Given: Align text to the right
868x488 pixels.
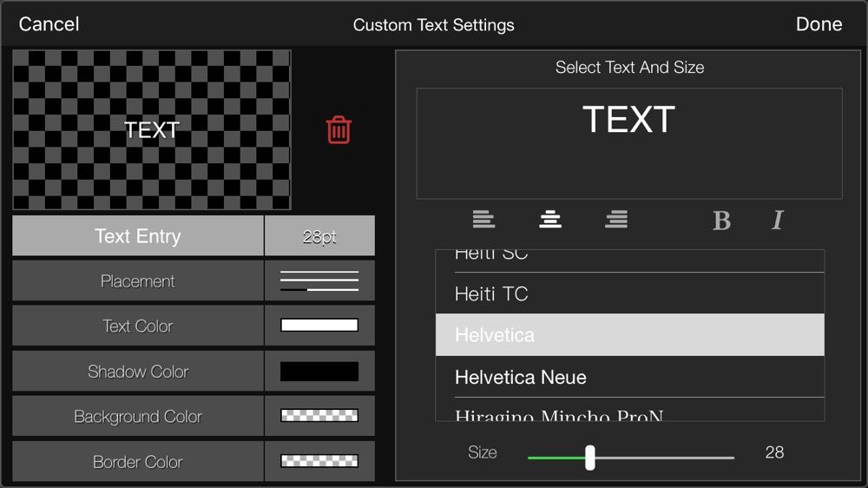Looking at the screenshot, I should tap(616, 220).
